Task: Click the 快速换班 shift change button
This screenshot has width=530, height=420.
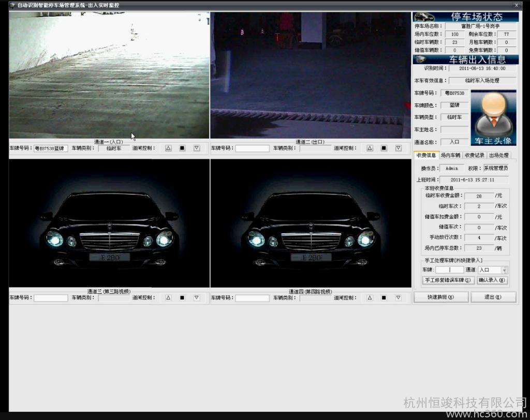Action: point(441,297)
